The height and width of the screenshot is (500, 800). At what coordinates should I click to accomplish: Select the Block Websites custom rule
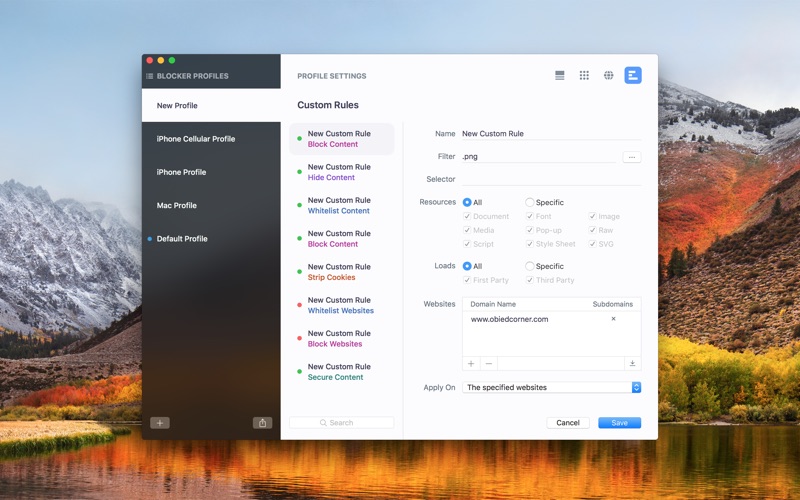(342, 338)
